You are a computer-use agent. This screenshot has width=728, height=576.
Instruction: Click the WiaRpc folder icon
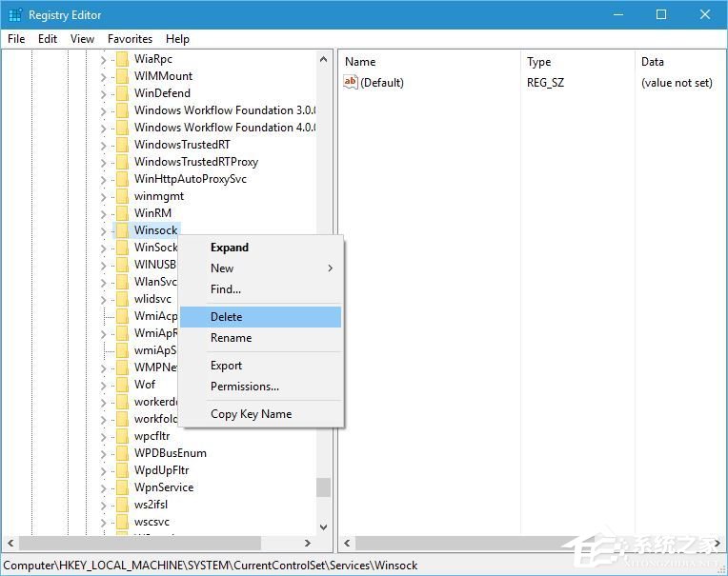tap(121, 59)
